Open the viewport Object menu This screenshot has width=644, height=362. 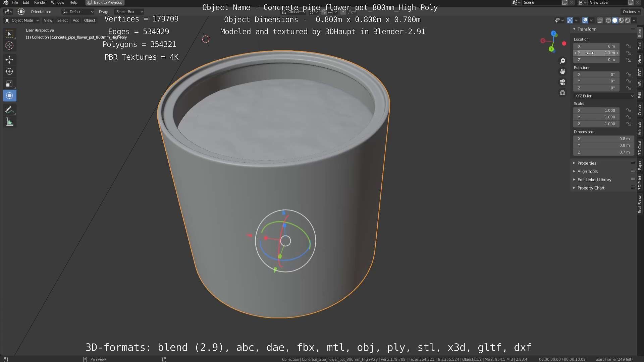point(90,20)
